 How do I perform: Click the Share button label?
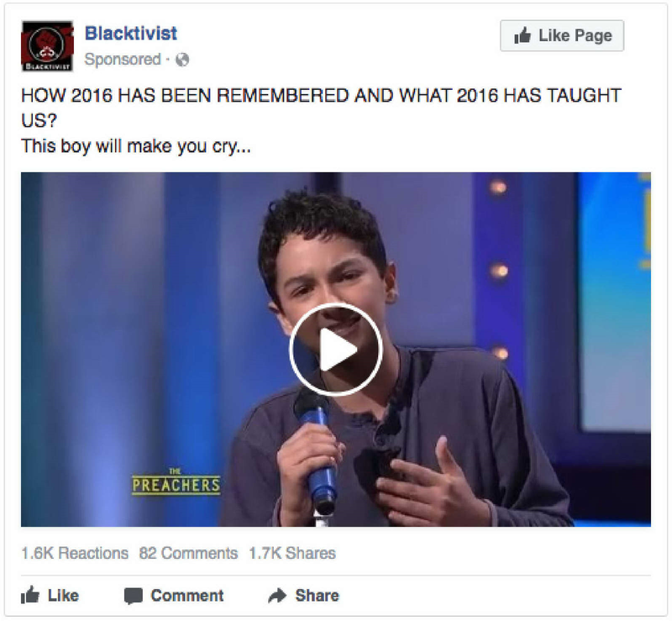tap(317, 596)
